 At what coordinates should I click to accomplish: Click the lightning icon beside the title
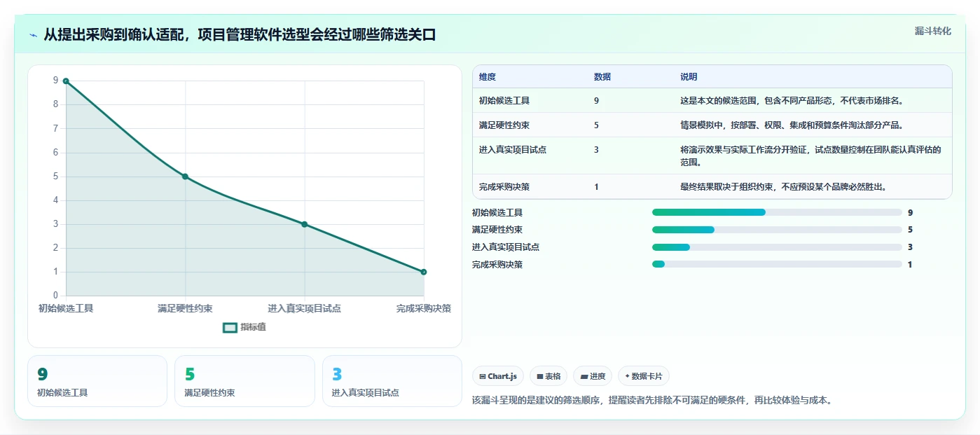click(33, 35)
